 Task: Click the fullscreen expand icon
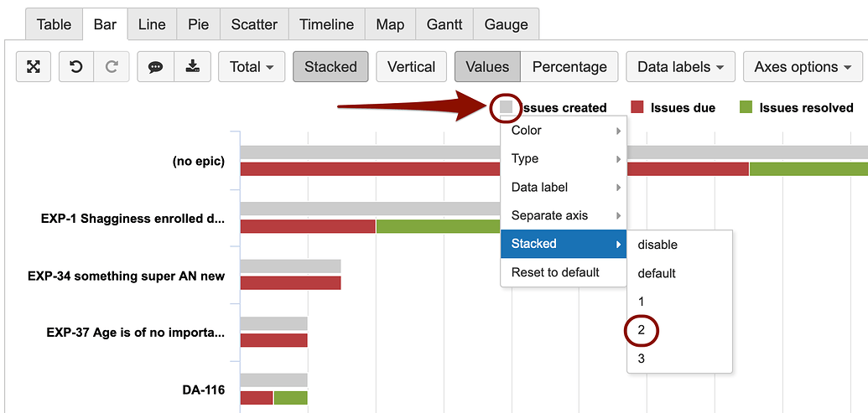[x=34, y=67]
